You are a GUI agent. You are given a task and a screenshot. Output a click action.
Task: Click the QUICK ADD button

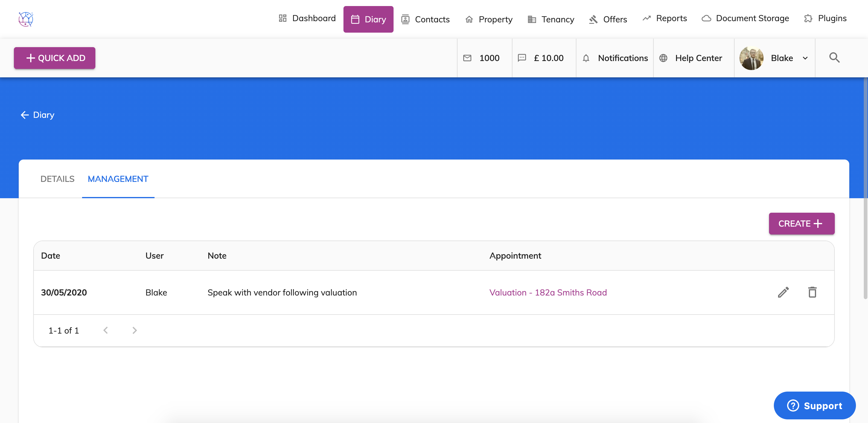pyautogui.click(x=55, y=58)
